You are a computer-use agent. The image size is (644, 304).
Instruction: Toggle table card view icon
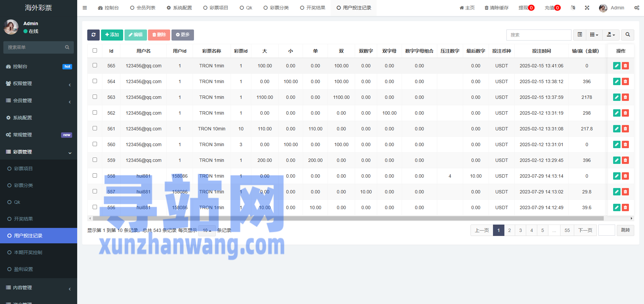[x=580, y=35]
